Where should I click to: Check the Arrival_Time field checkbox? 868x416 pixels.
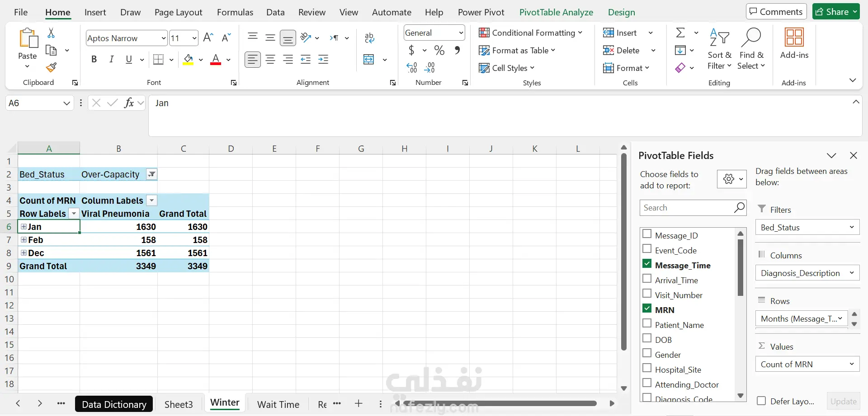click(x=647, y=279)
